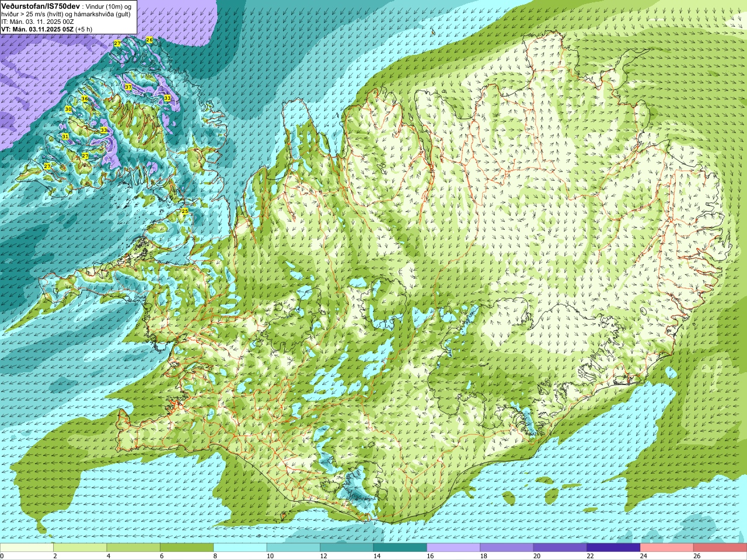
Task: Click the legend scale number 18
Action: point(483,556)
